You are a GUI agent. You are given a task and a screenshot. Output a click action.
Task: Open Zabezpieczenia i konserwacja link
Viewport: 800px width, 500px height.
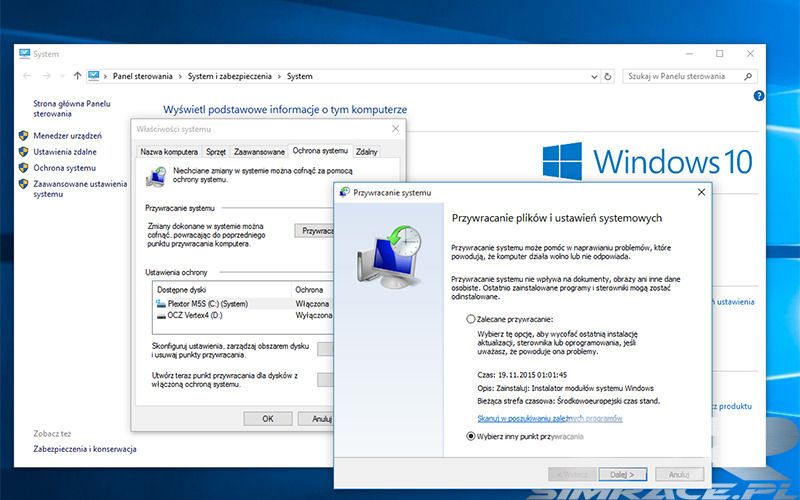(x=84, y=449)
